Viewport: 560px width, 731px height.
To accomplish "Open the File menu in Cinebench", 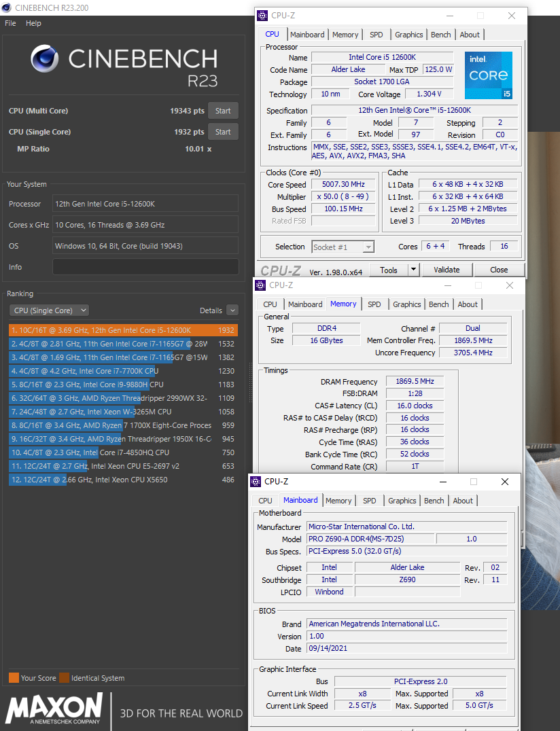I will pyautogui.click(x=10, y=23).
